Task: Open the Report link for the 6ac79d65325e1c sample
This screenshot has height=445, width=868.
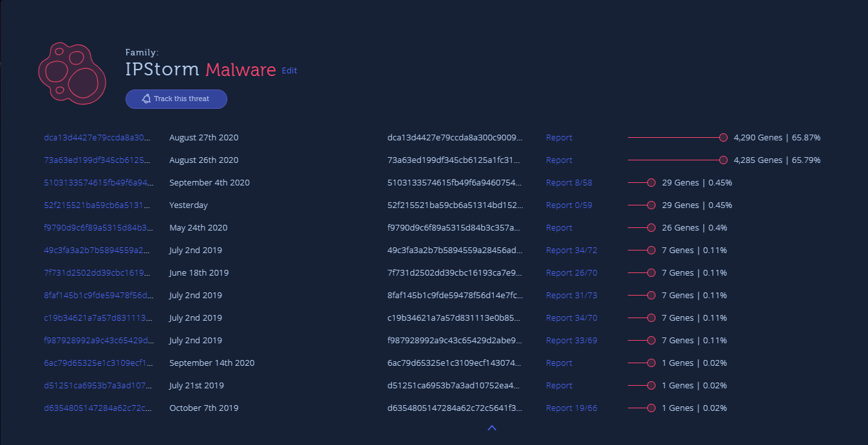Action: coord(559,363)
